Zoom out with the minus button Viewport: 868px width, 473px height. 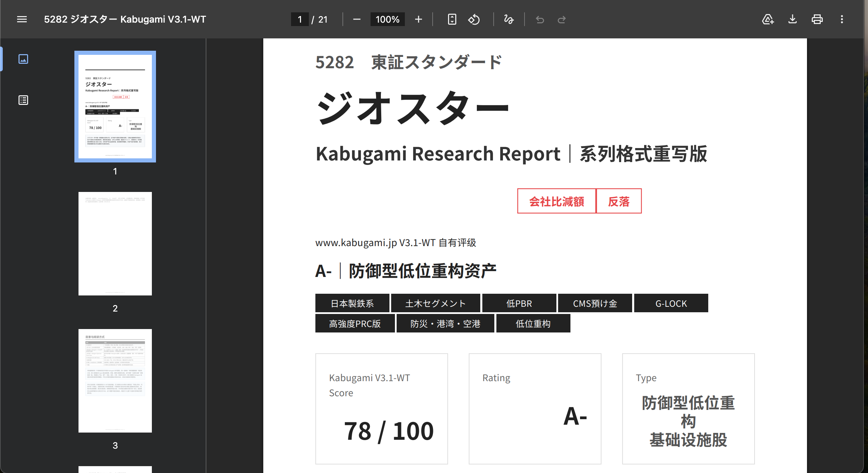(357, 19)
